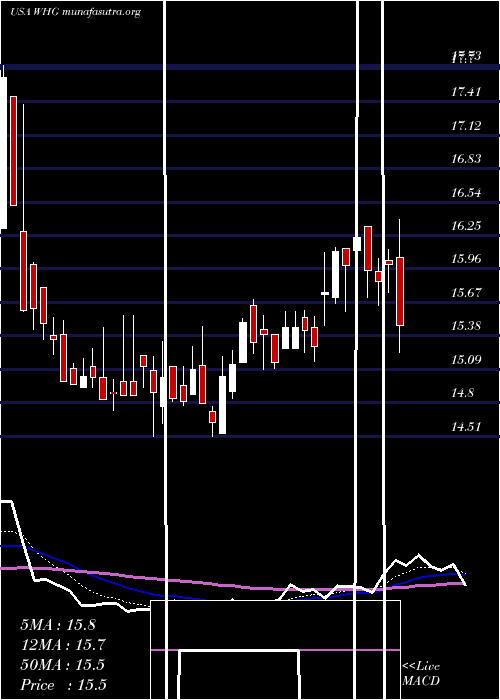Click the 16.83 price axis label
This screenshot has width=500, height=700.
(466, 159)
